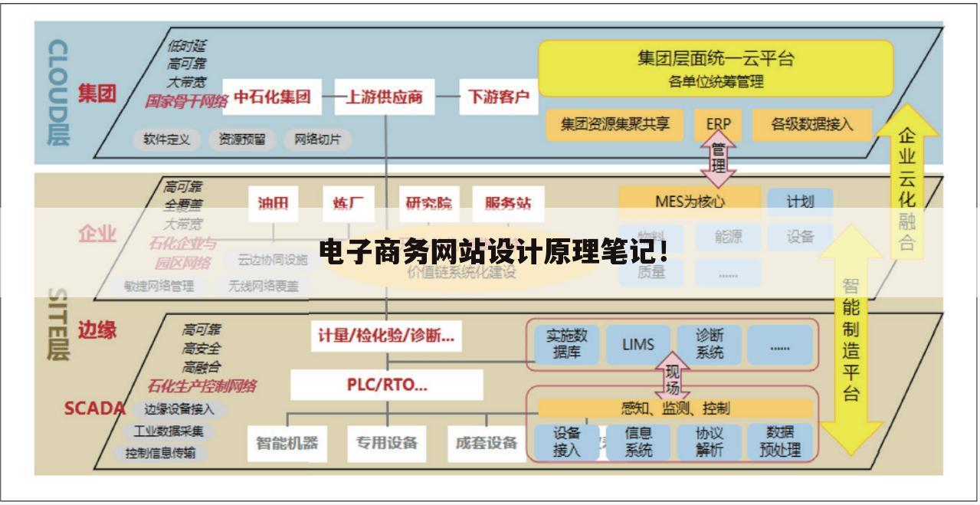The height and width of the screenshot is (505, 980).
Task: Click the 专用设备 box
Action: 387,443
